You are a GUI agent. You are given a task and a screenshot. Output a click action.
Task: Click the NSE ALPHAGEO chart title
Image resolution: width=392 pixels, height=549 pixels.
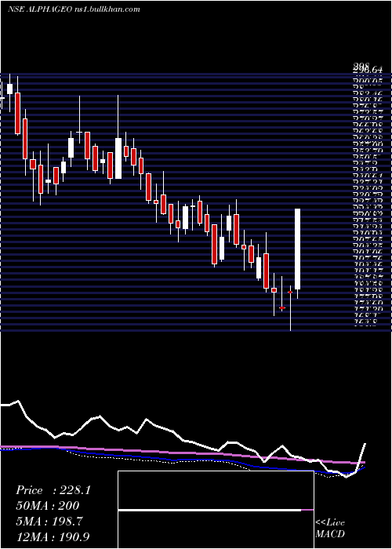click(74, 9)
